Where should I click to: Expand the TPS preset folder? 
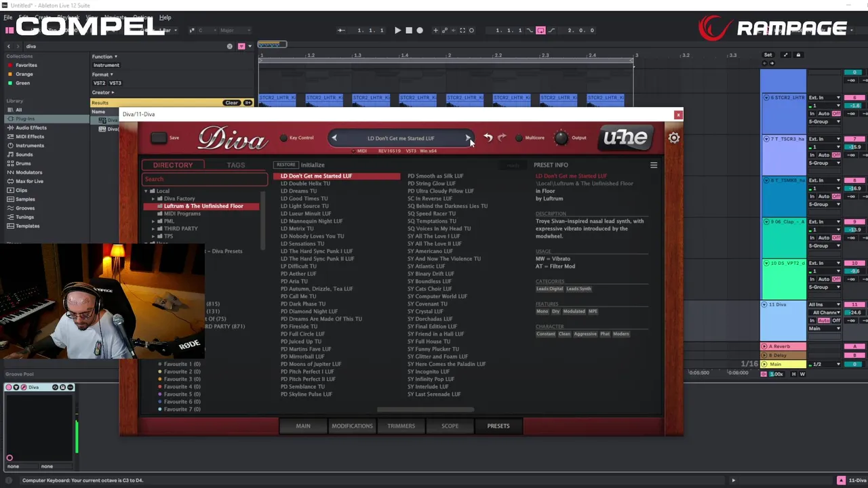pos(153,236)
